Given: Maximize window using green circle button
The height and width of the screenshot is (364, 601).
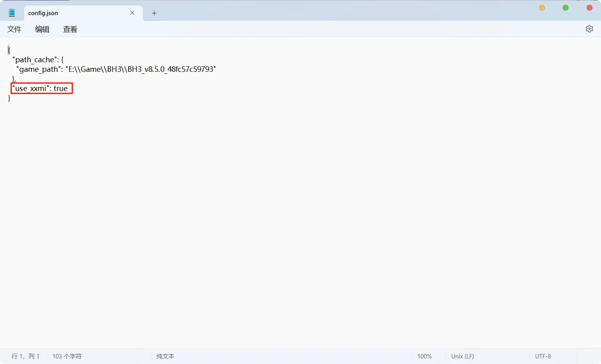Looking at the screenshot, I should pos(565,8).
